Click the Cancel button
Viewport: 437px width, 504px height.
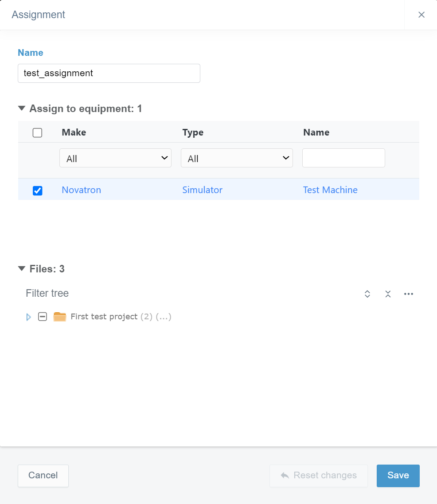click(43, 475)
